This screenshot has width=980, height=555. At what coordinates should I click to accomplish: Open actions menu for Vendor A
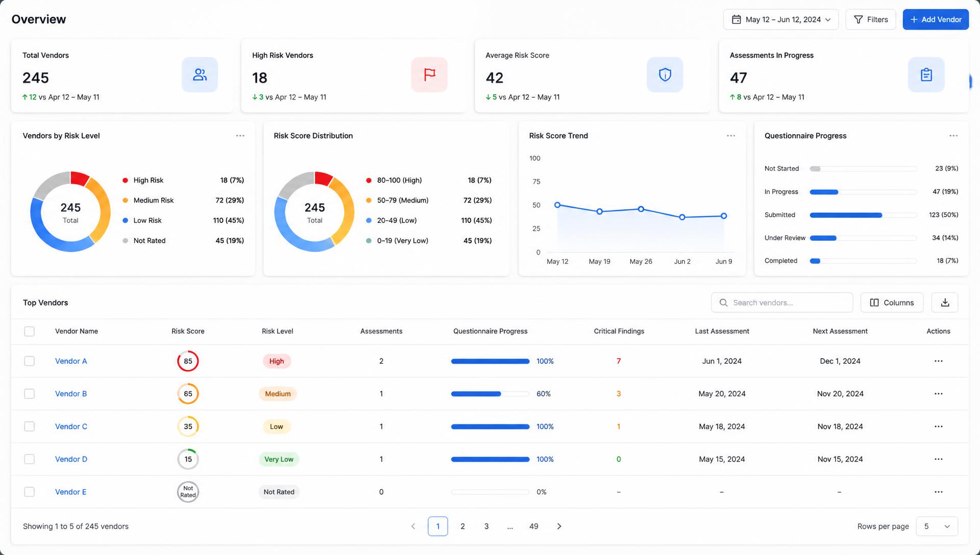[938, 361]
